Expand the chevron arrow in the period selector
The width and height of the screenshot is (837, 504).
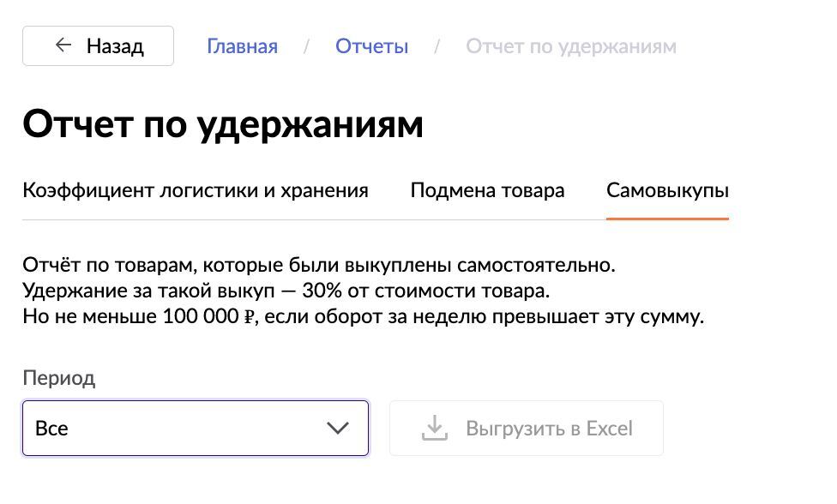coord(338,428)
